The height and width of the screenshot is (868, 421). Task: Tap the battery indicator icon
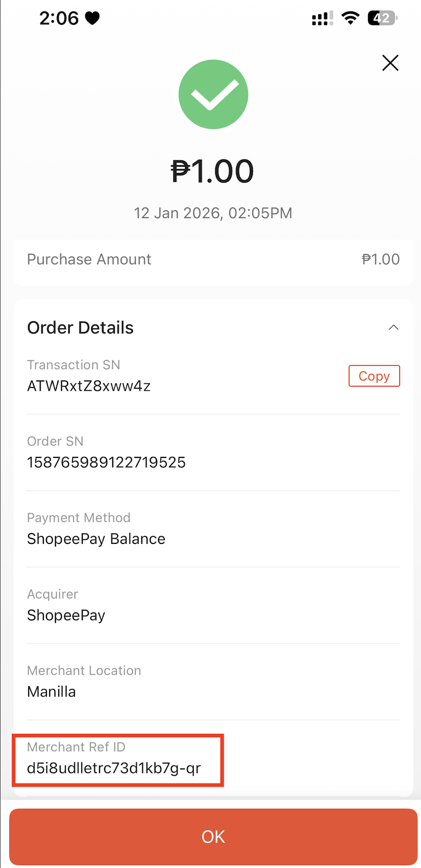click(x=382, y=18)
